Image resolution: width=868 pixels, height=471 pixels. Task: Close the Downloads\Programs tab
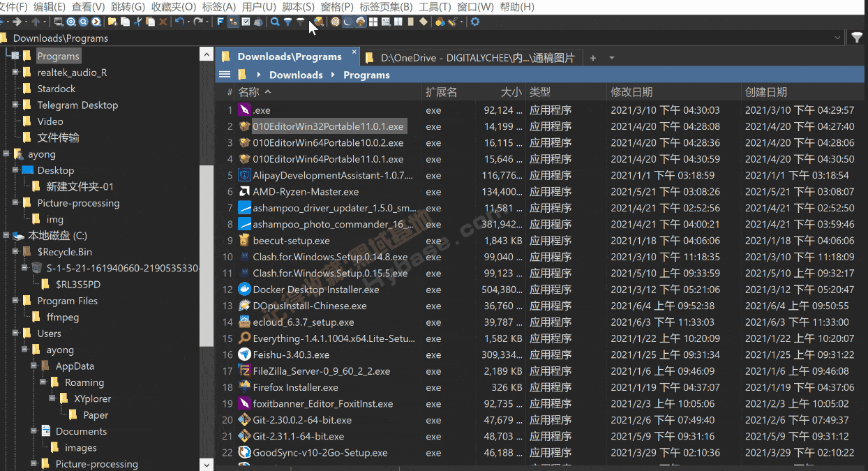coord(354,52)
